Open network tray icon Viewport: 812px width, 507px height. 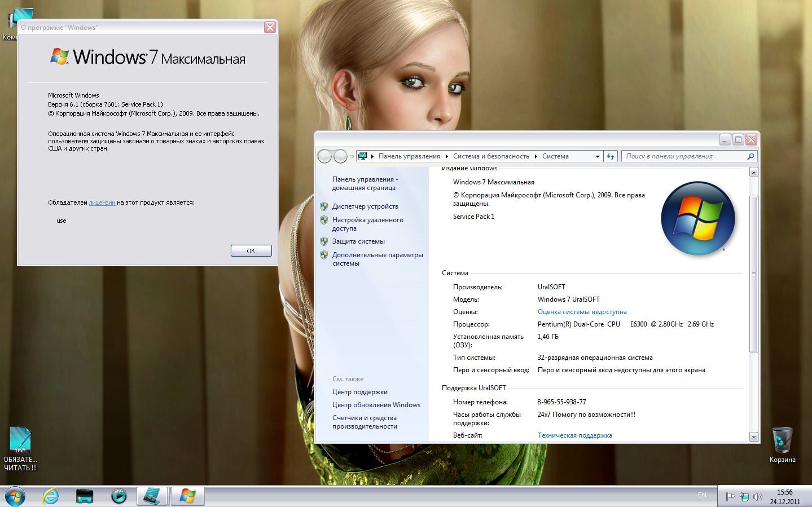(x=744, y=497)
